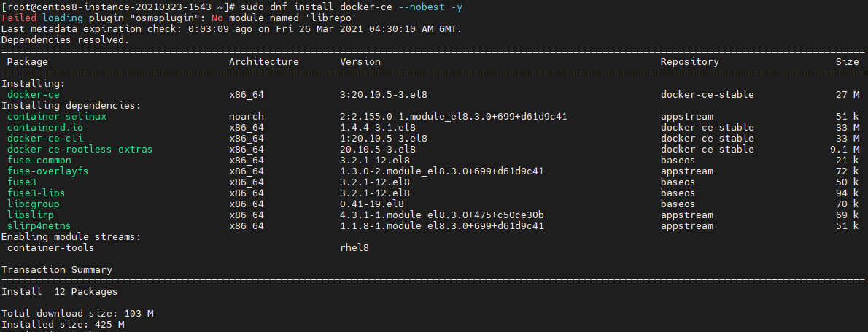Click the Version column header
This screenshot has width=868, height=332.
[x=360, y=62]
